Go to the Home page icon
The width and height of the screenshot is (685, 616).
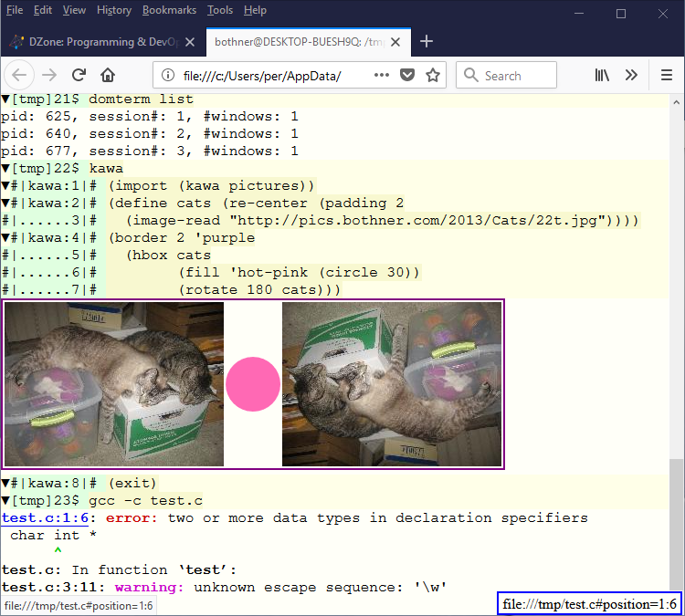click(108, 76)
